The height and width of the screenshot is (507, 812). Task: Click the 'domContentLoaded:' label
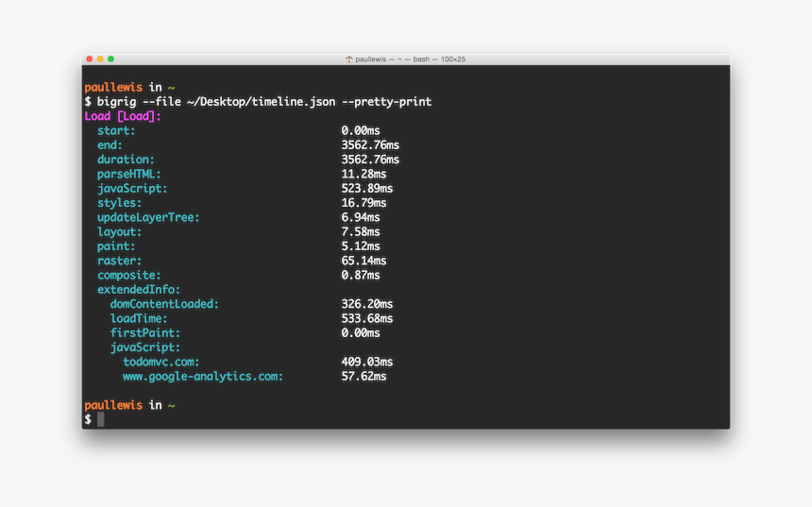(164, 304)
